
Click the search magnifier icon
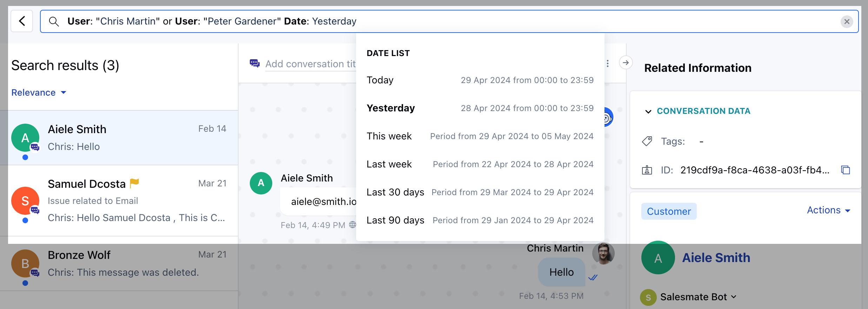[x=54, y=22]
